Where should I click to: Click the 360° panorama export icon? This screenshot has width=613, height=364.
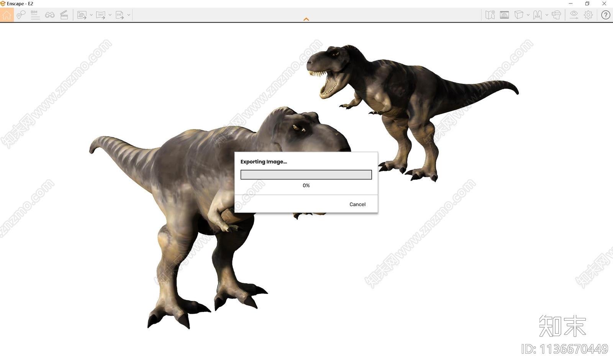click(101, 15)
